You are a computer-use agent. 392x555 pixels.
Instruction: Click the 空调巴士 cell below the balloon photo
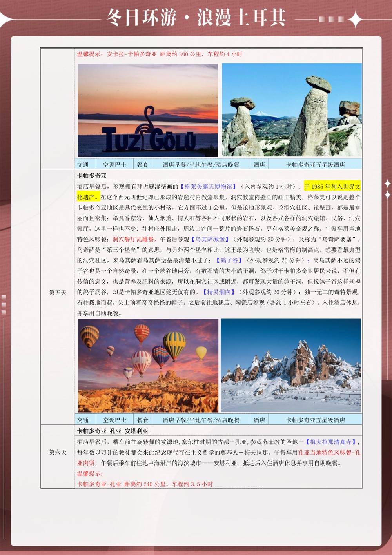click(x=114, y=420)
